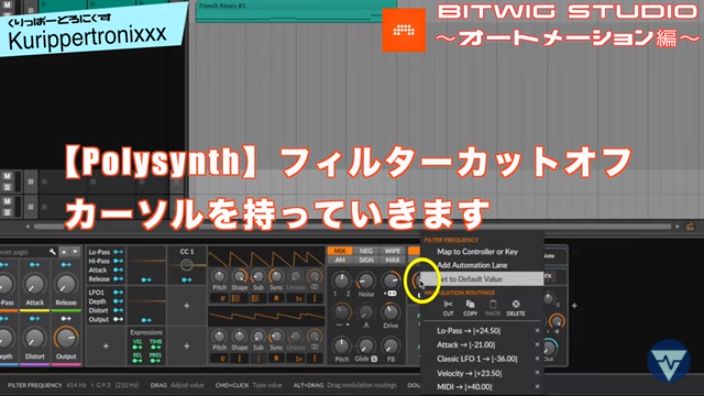Choose Add Automation Lane menu item

pos(472,265)
